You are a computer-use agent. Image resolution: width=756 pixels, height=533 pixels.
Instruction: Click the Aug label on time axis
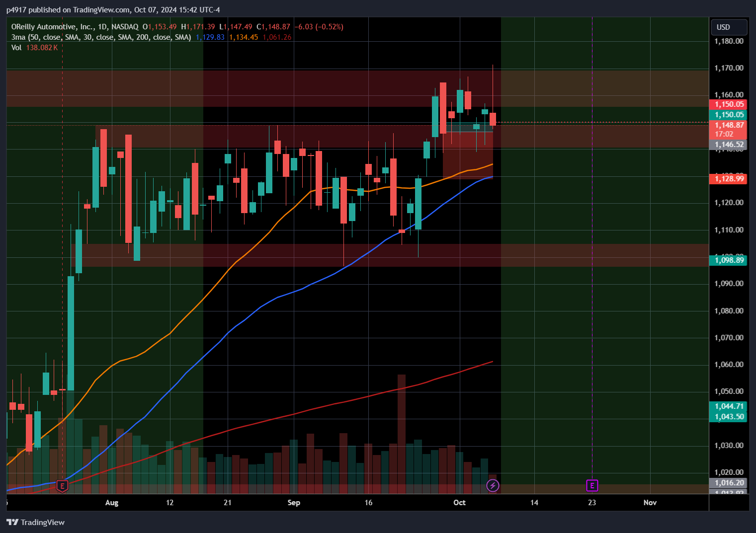[112, 503]
